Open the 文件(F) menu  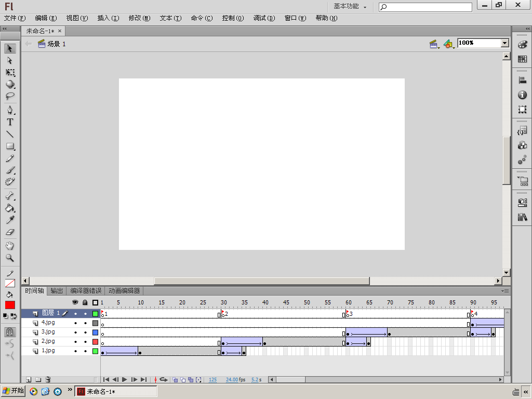coord(15,18)
